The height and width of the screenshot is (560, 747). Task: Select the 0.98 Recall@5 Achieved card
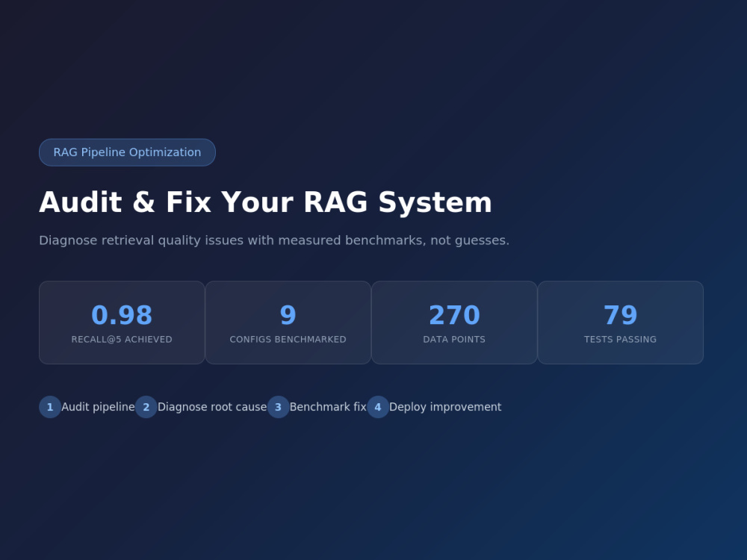point(122,323)
